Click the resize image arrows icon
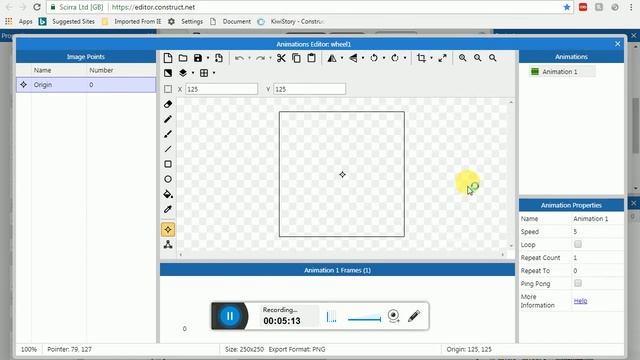The image size is (640, 360). [x=442, y=58]
